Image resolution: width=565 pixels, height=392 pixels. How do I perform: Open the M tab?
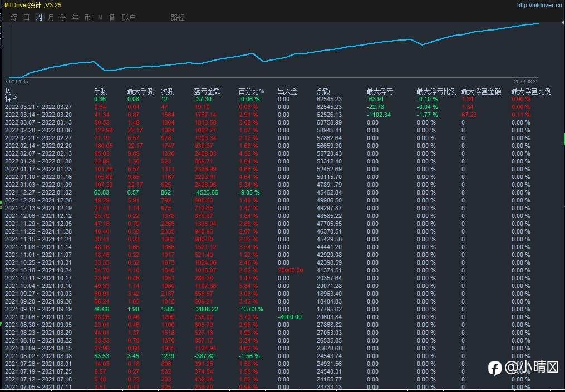(x=100, y=17)
